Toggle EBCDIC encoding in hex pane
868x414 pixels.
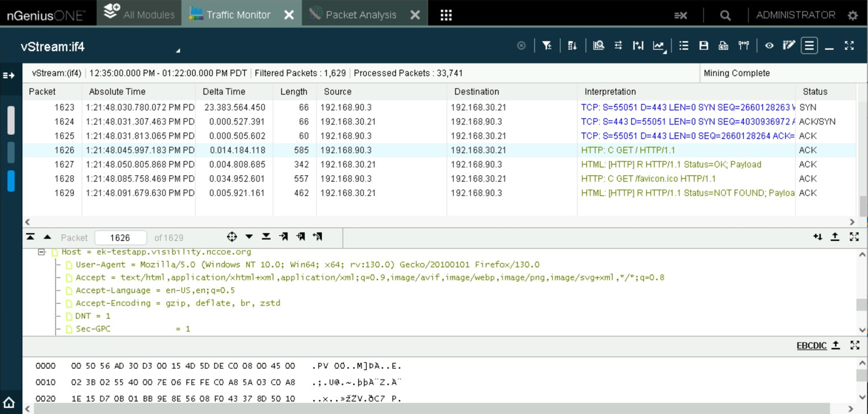(x=811, y=346)
